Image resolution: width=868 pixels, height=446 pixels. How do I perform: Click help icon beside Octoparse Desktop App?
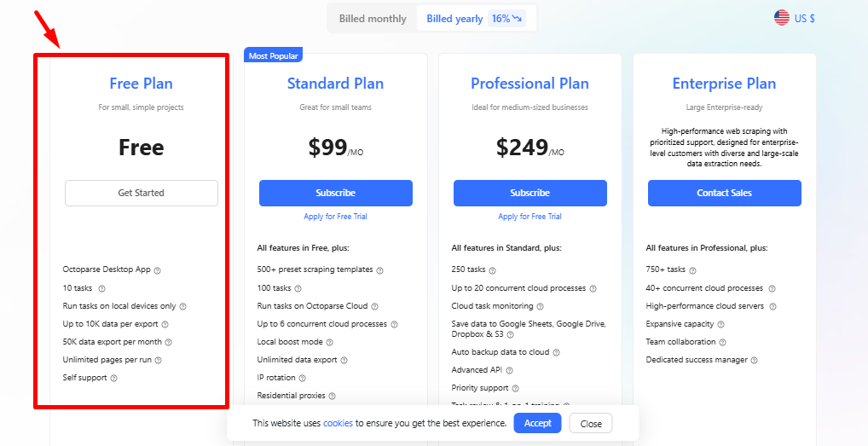pyautogui.click(x=157, y=270)
